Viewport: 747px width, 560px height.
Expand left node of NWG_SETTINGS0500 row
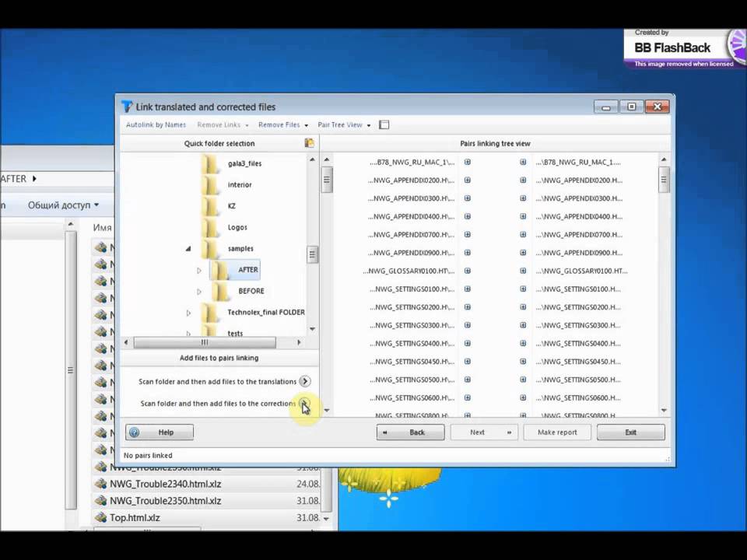pyautogui.click(x=468, y=380)
